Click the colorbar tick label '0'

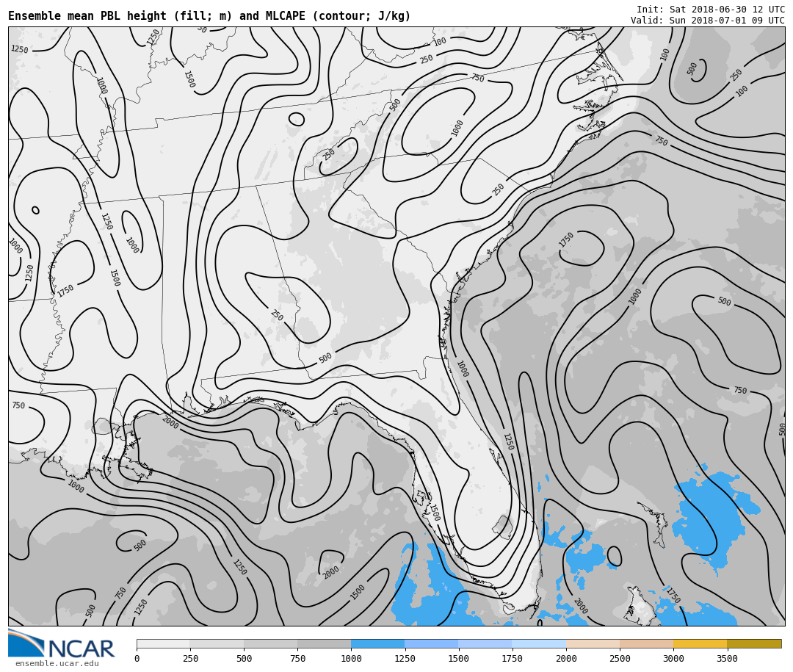pyautogui.click(x=137, y=658)
